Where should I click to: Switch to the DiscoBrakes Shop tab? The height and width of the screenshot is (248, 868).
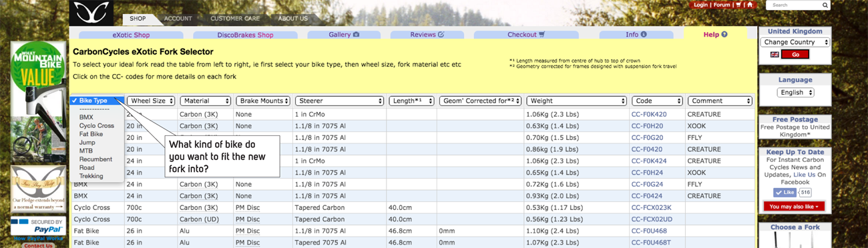[x=245, y=35]
